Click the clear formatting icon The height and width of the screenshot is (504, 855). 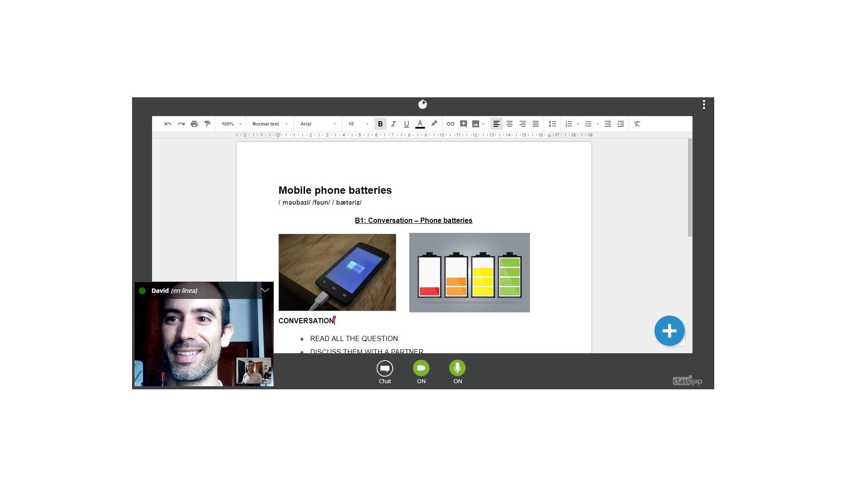[x=637, y=124]
